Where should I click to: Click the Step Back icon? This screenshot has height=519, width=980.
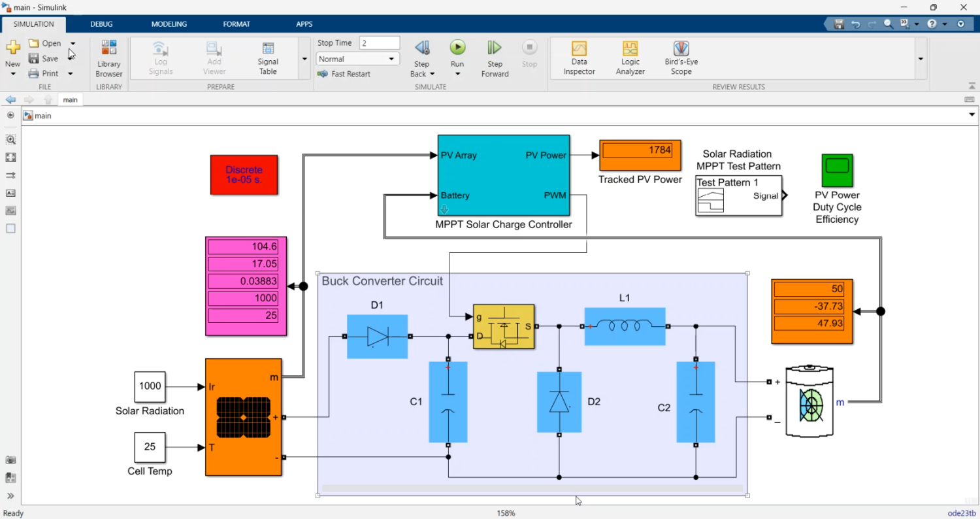pyautogui.click(x=422, y=48)
